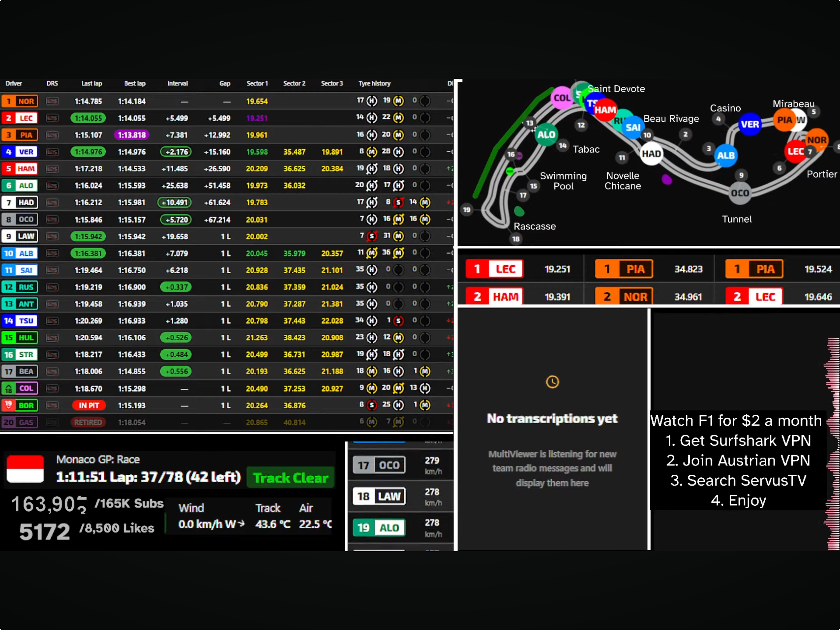Click the 17 OCO 279 km/h speed entry
840x630 pixels.
tap(400, 465)
